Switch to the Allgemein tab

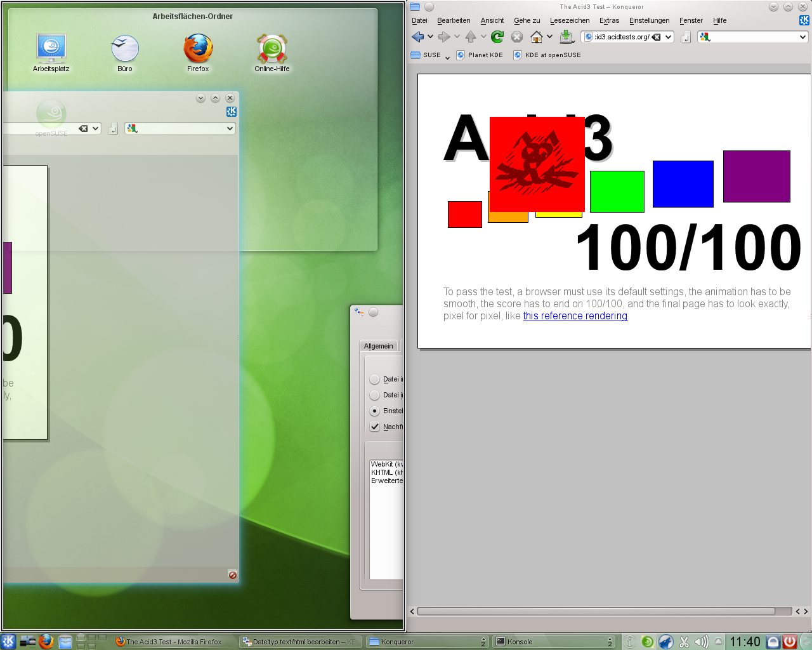(379, 346)
